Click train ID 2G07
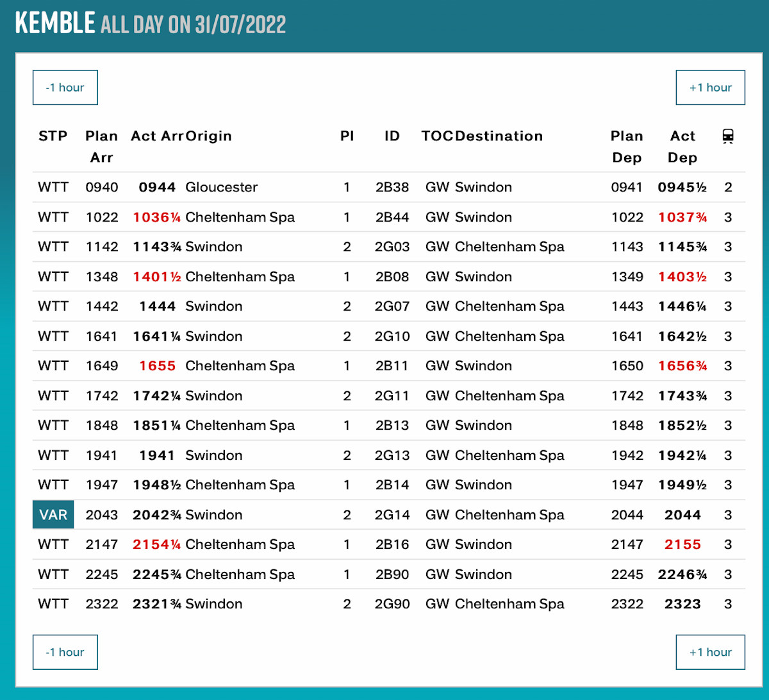 point(392,307)
